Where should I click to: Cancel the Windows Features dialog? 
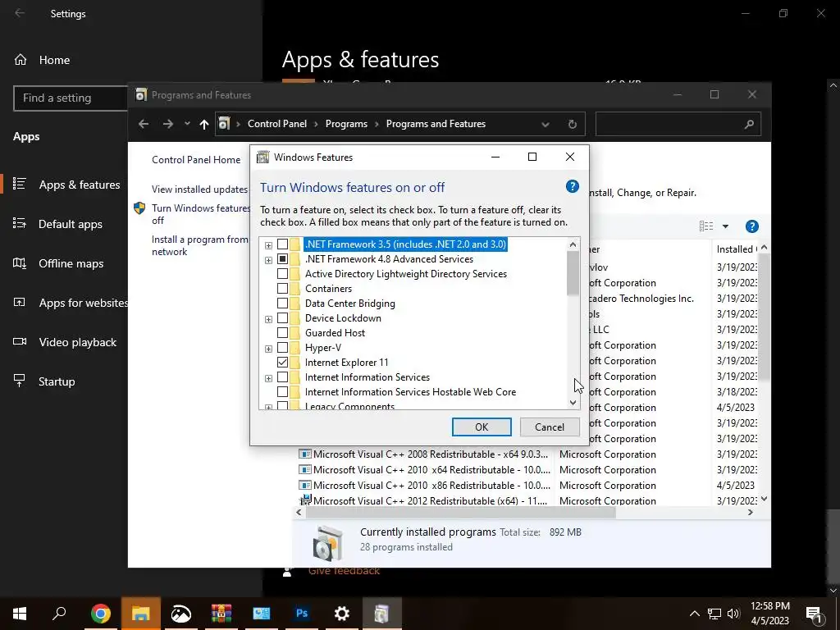[550, 427]
